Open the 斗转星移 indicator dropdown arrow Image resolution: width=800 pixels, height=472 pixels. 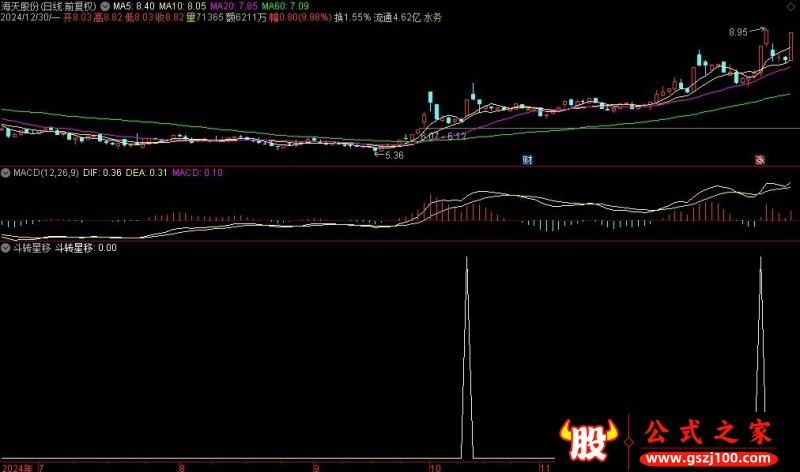click(5, 248)
